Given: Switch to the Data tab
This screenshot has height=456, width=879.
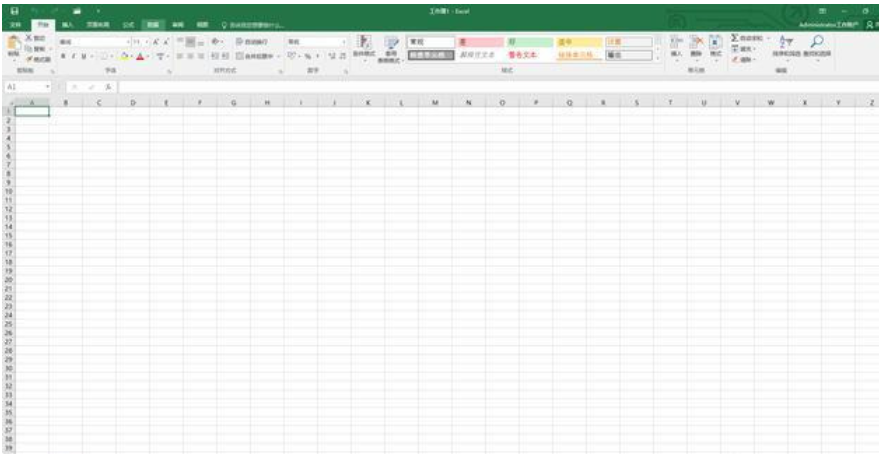Looking at the screenshot, I should [153, 25].
